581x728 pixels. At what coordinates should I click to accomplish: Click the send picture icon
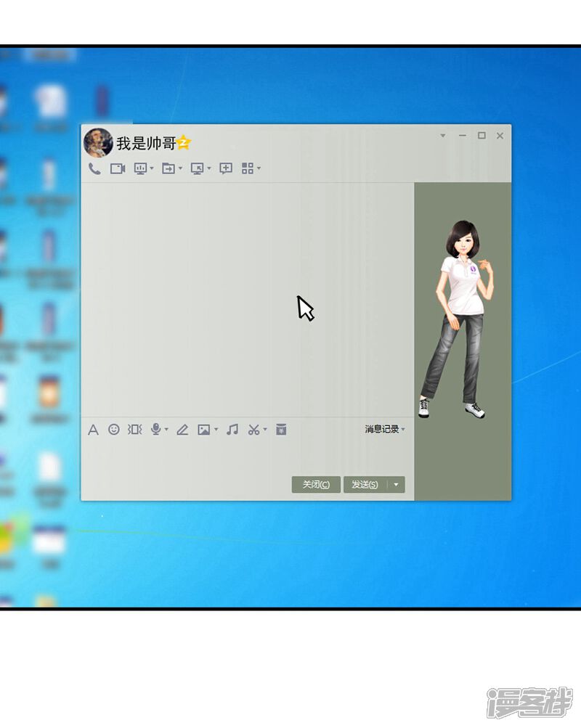(x=204, y=430)
